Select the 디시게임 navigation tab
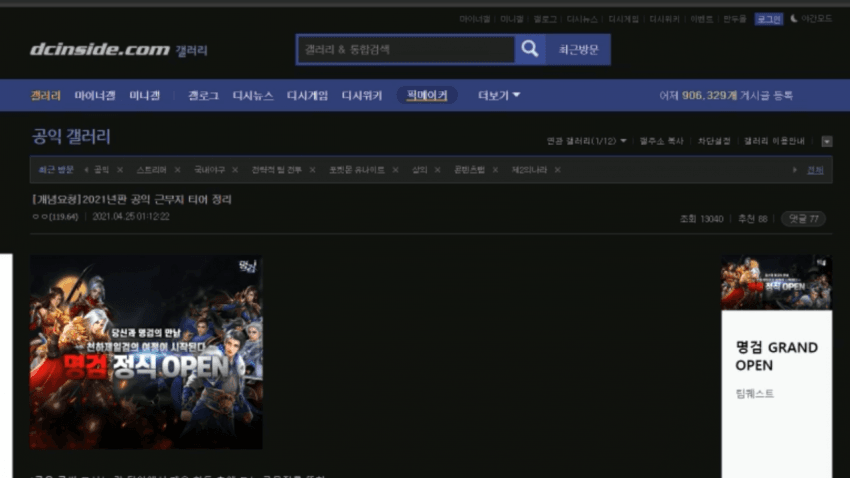The height and width of the screenshot is (478, 850). (x=307, y=95)
